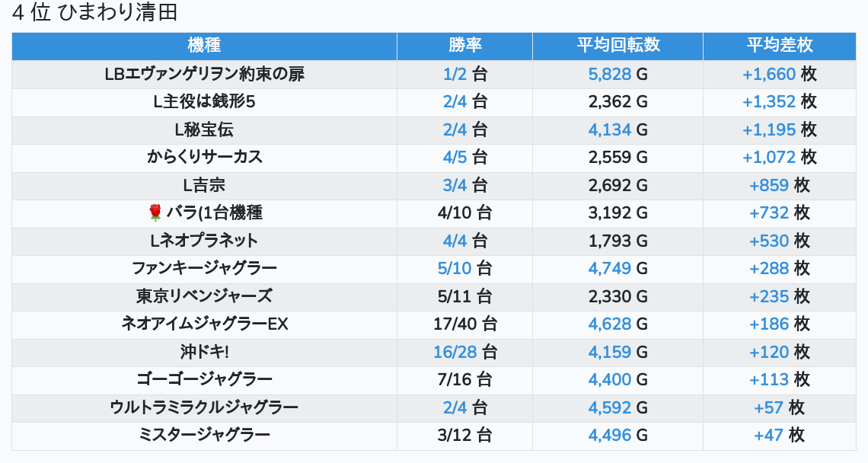Viewport: 868px width, 463px height.
Task: Click the 平均差枚 column header
Action: pos(779,45)
